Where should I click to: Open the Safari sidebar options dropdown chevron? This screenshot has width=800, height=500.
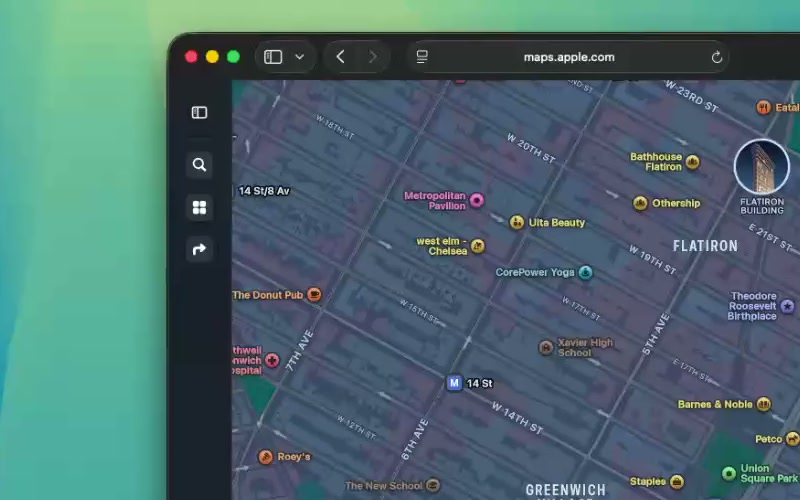click(299, 57)
